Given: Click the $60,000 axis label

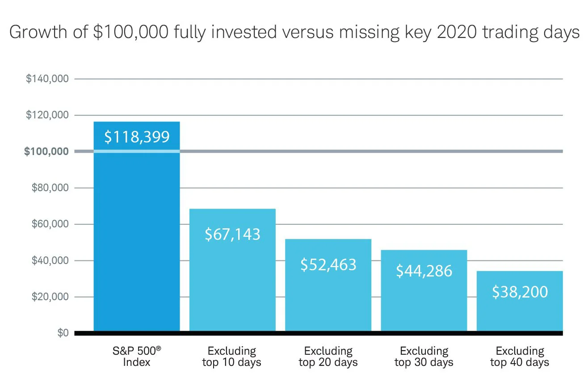Looking at the screenshot, I should [x=50, y=224].
